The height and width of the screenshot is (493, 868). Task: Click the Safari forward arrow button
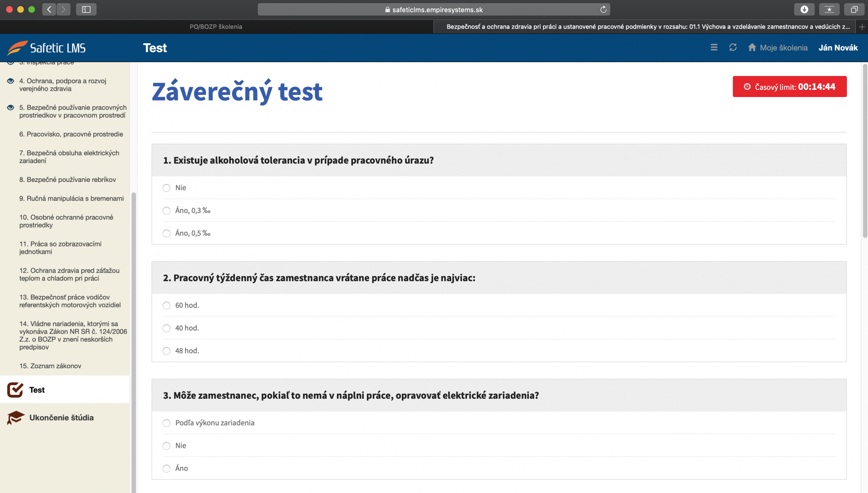click(63, 9)
